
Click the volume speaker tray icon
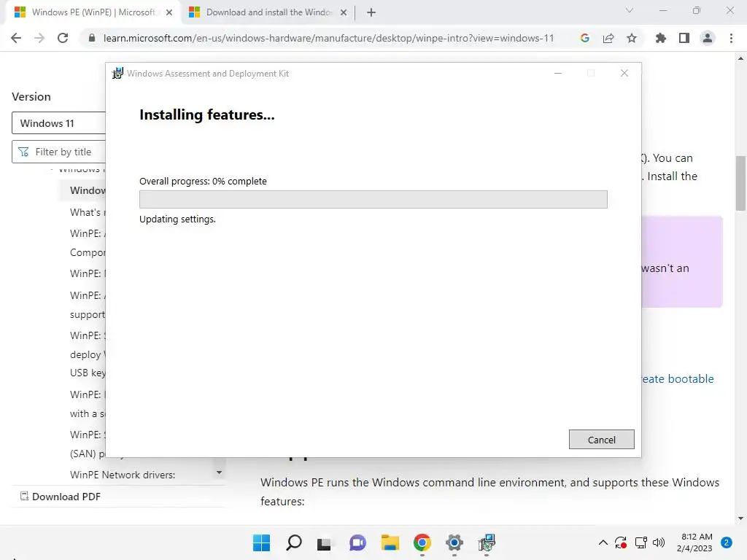pos(659,542)
